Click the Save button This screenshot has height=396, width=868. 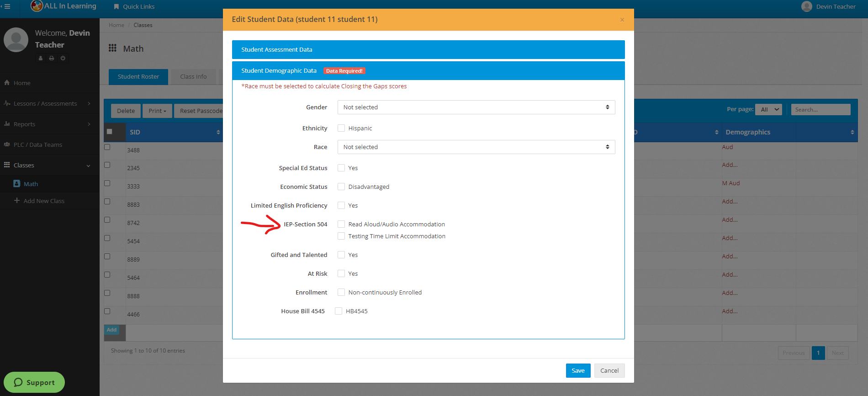pyautogui.click(x=578, y=370)
